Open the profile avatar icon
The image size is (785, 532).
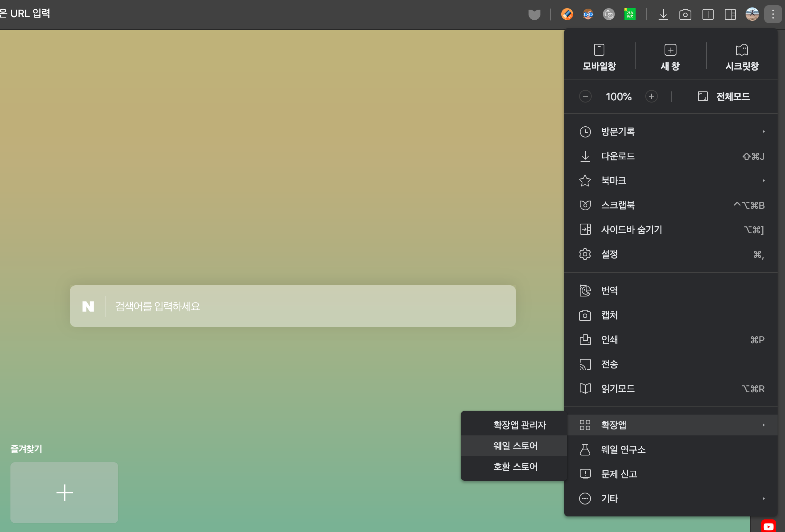(x=752, y=14)
